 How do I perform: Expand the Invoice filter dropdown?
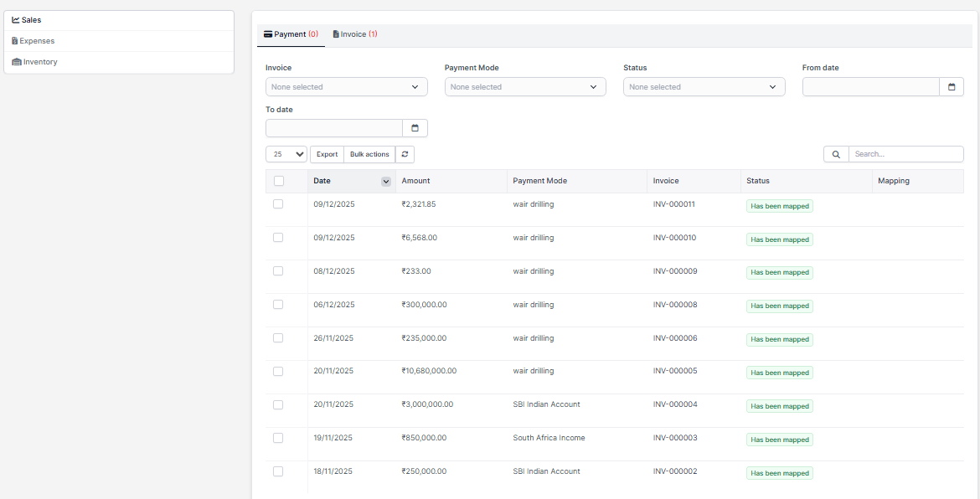click(346, 87)
